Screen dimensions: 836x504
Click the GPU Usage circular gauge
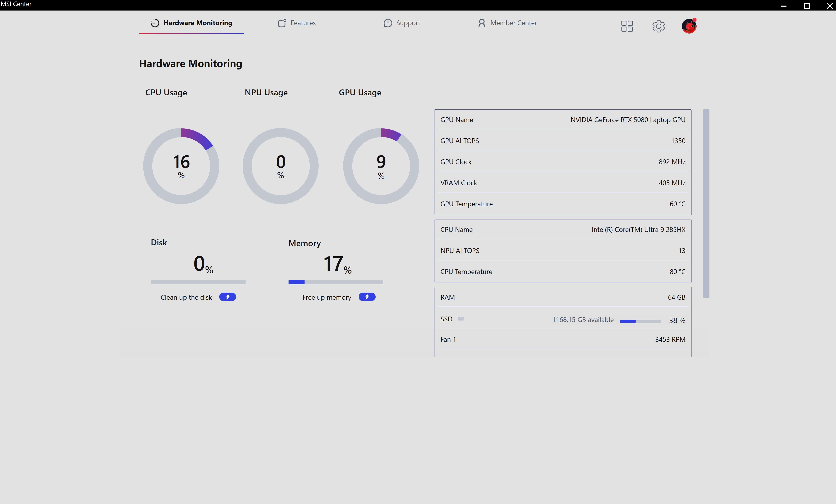coord(381,166)
